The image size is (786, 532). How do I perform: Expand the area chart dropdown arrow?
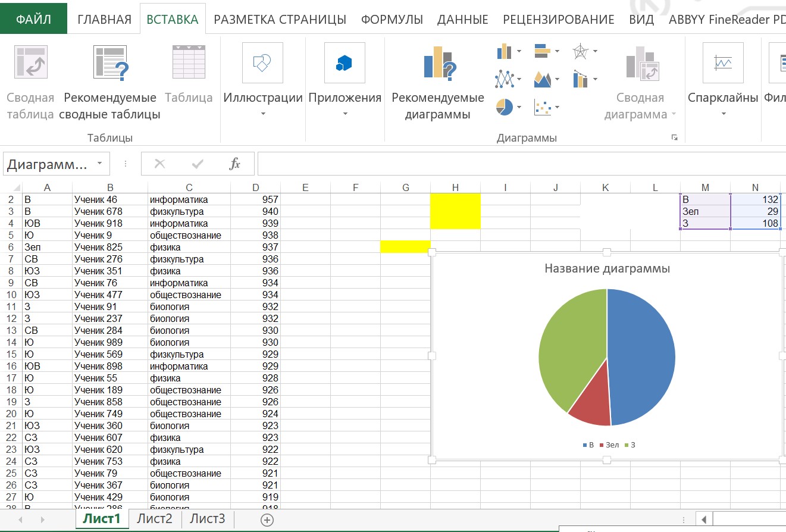tap(557, 79)
